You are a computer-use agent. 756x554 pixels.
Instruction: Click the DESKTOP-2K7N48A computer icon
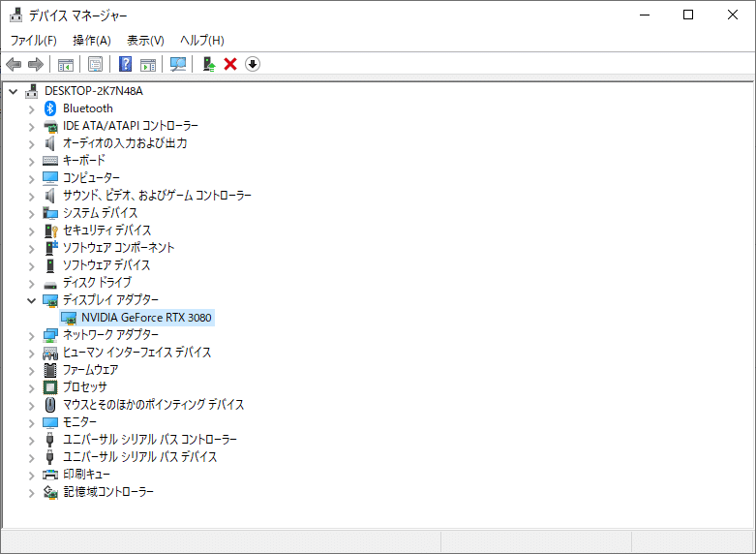pyautogui.click(x=32, y=91)
